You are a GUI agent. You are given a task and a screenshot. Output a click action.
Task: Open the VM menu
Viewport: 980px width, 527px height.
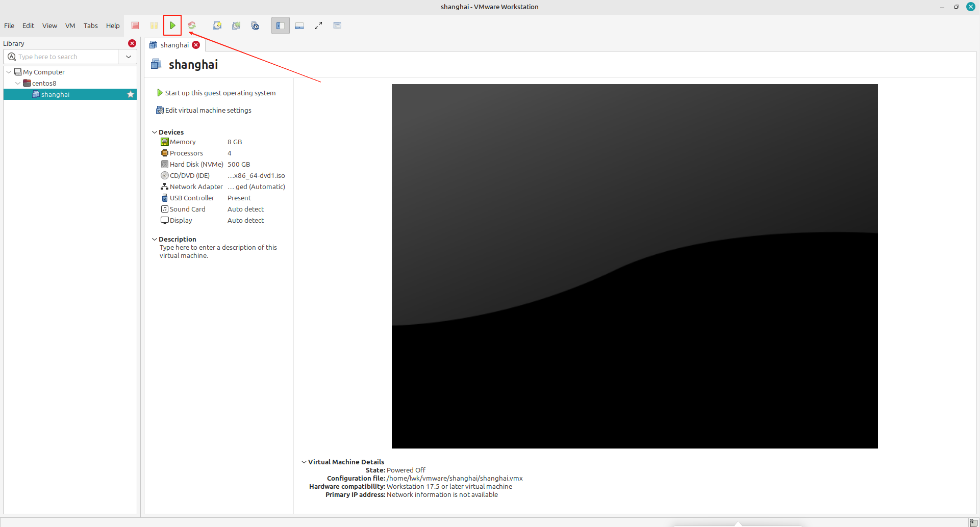click(x=70, y=25)
